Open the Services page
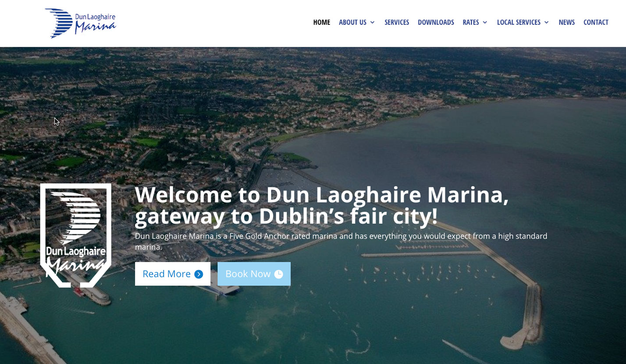 click(397, 22)
